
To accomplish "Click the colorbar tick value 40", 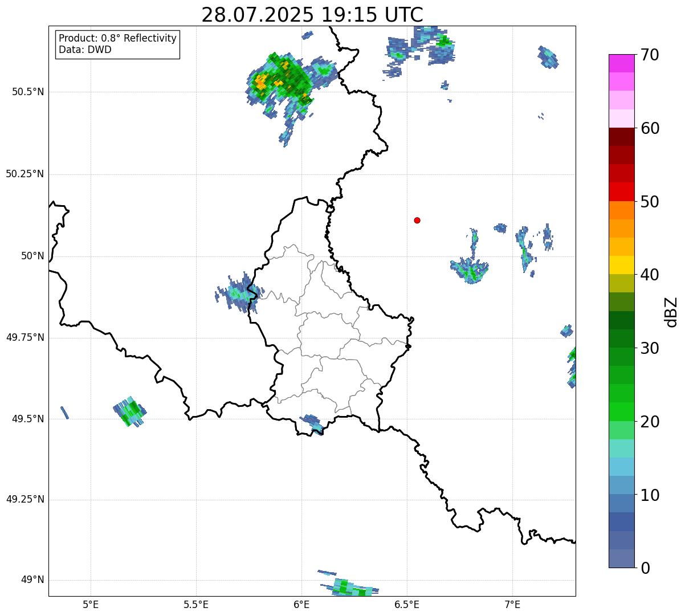I will [649, 275].
